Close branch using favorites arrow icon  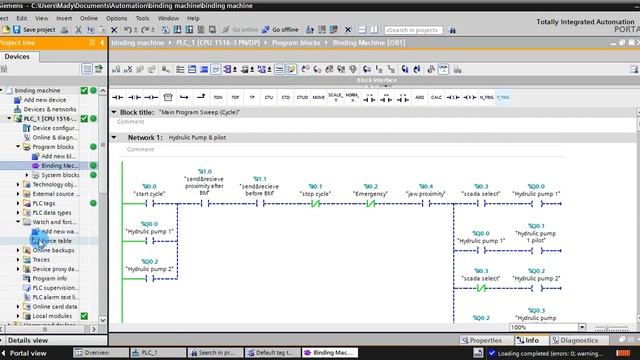click(x=201, y=98)
